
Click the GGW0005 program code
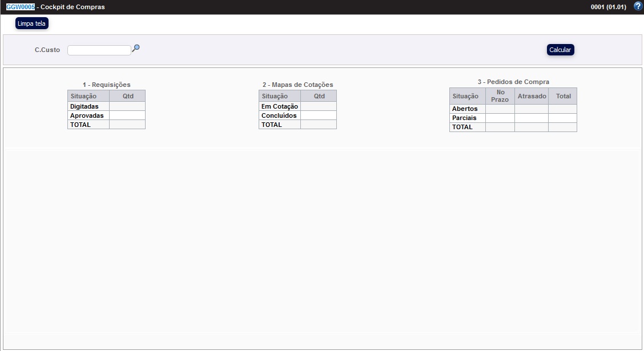click(21, 7)
